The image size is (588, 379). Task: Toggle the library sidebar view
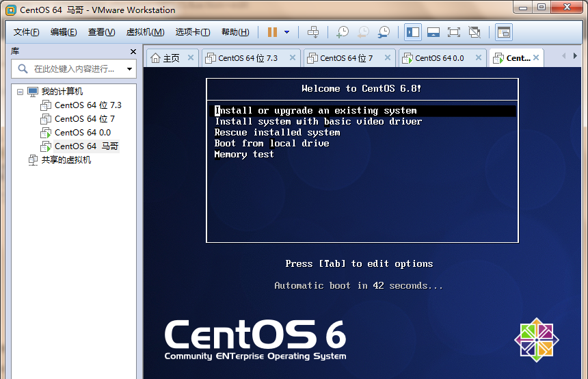[x=413, y=32]
